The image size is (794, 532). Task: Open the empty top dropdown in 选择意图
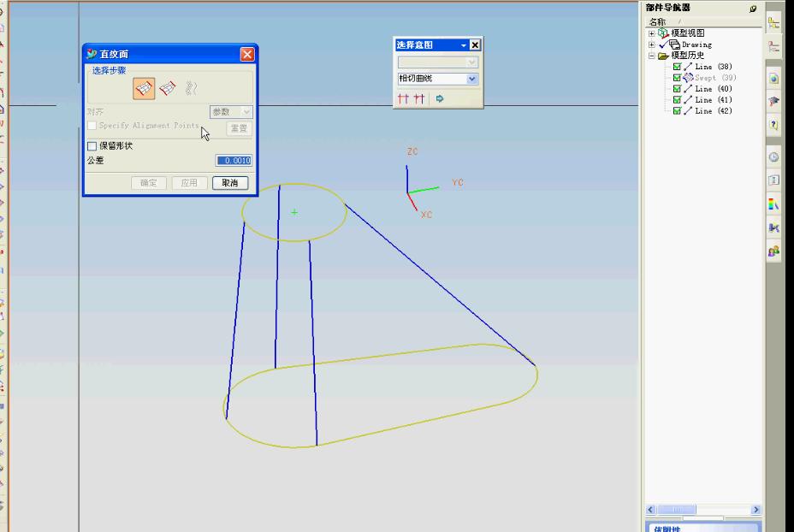[437, 62]
